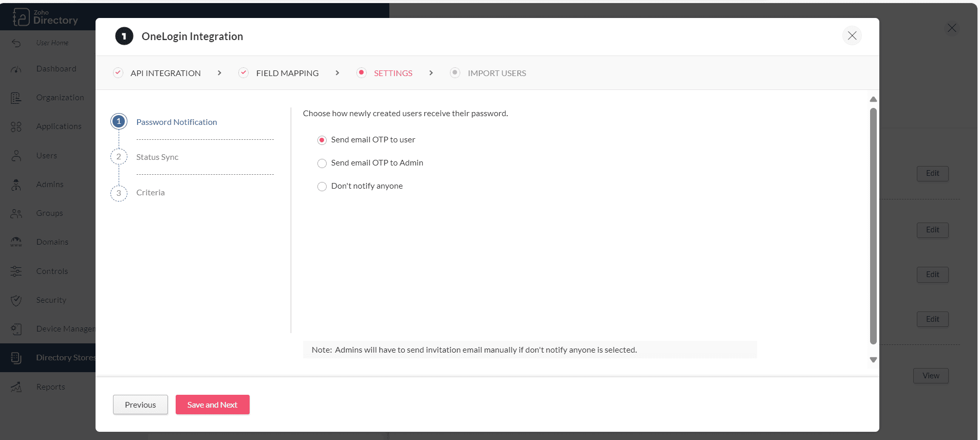Image resolution: width=980 pixels, height=440 pixels.
Task: Click the second Edit button in background
Action: 933,230
